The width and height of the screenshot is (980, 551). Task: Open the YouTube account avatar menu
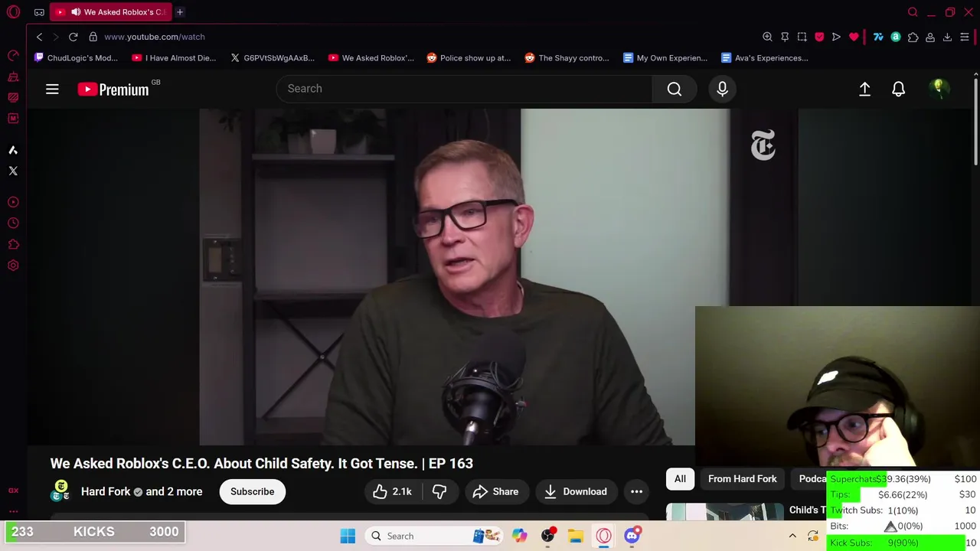939,89
